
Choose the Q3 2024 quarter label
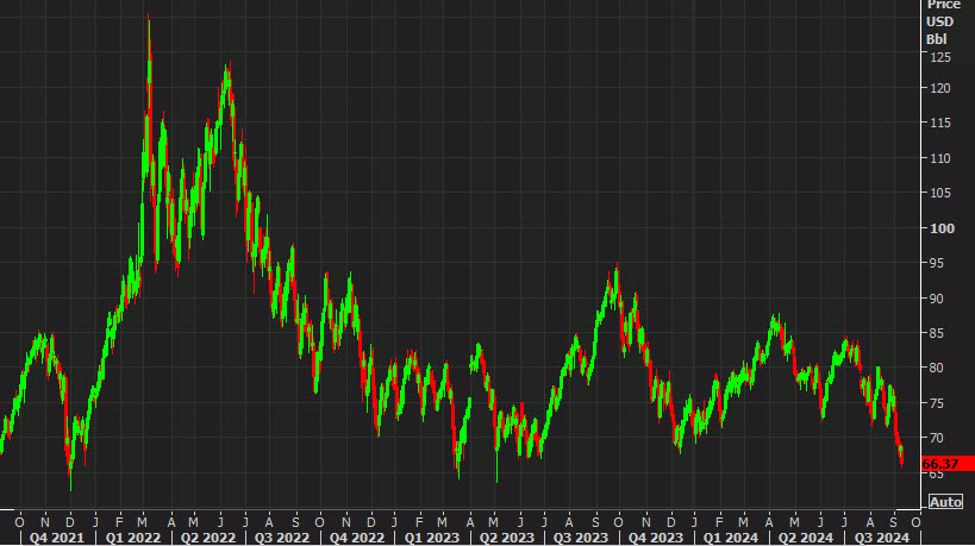[x=880, y=537]
